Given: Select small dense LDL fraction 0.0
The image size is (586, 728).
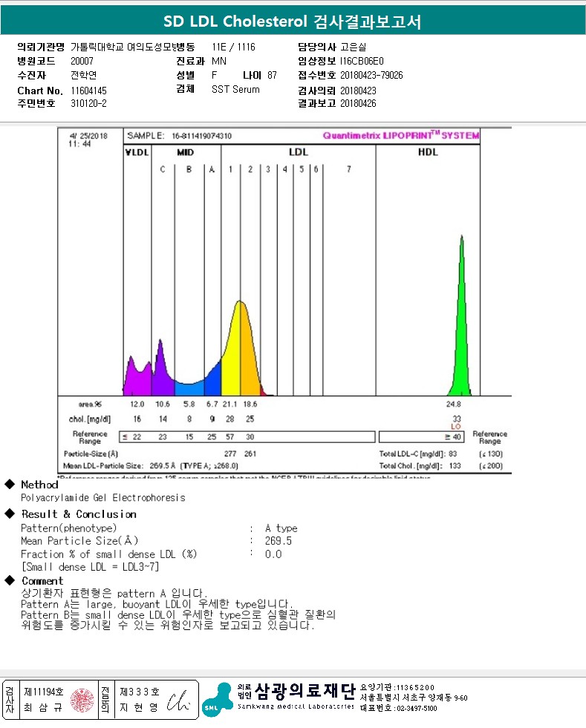Looking at the screenshot, I should point(273,554).
